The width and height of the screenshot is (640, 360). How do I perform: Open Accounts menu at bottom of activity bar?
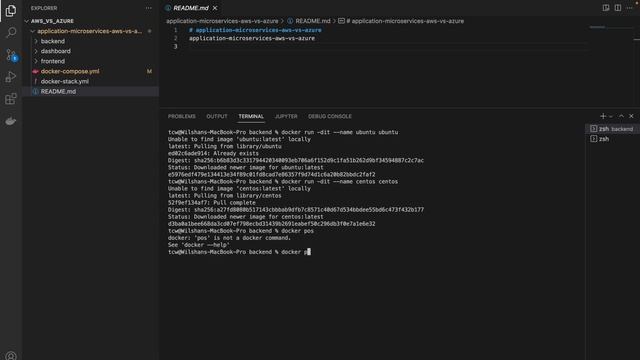[x=11, y=356]
